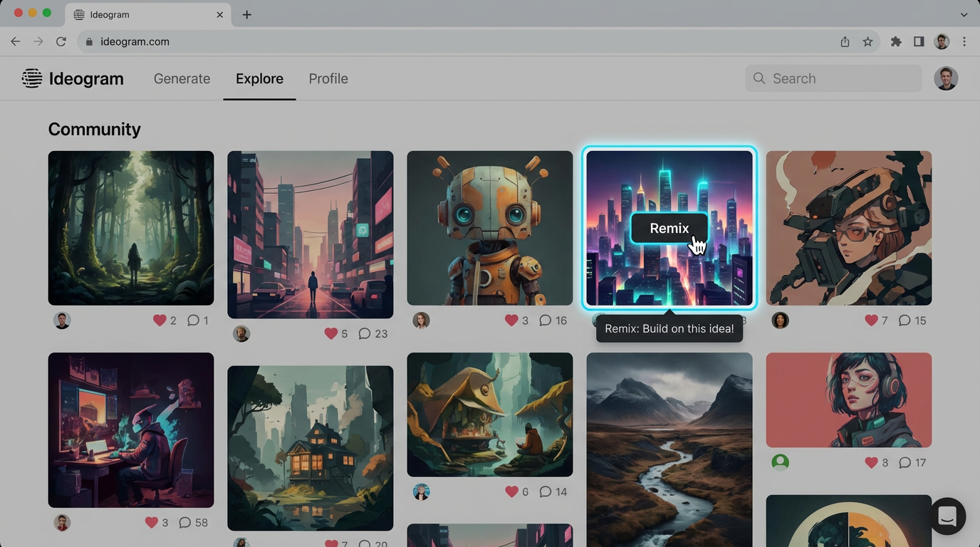The width and height of the screenshot is (980, 547).
Task: Click the site lock icon
Action: click(x=89, y=42)
